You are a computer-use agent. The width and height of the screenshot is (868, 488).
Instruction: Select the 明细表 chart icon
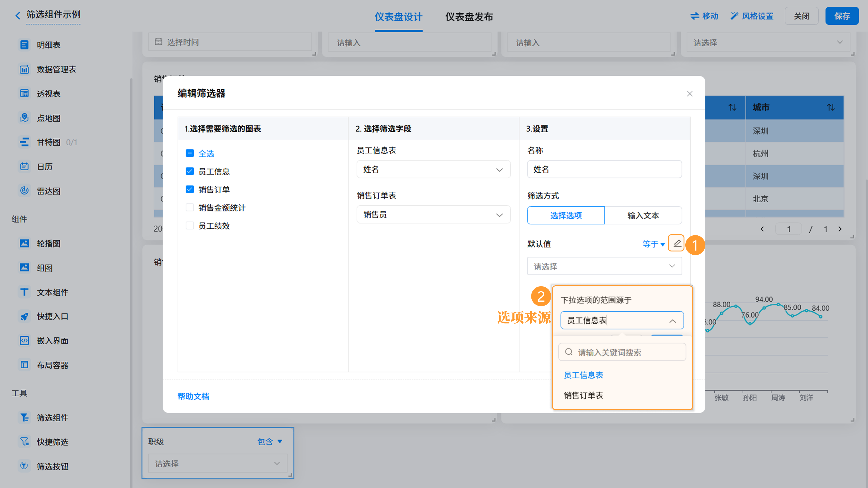(24, 45)
